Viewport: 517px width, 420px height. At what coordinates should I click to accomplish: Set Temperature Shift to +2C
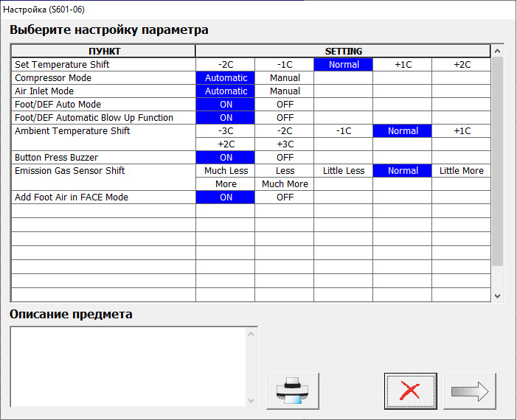pos(462,65)
